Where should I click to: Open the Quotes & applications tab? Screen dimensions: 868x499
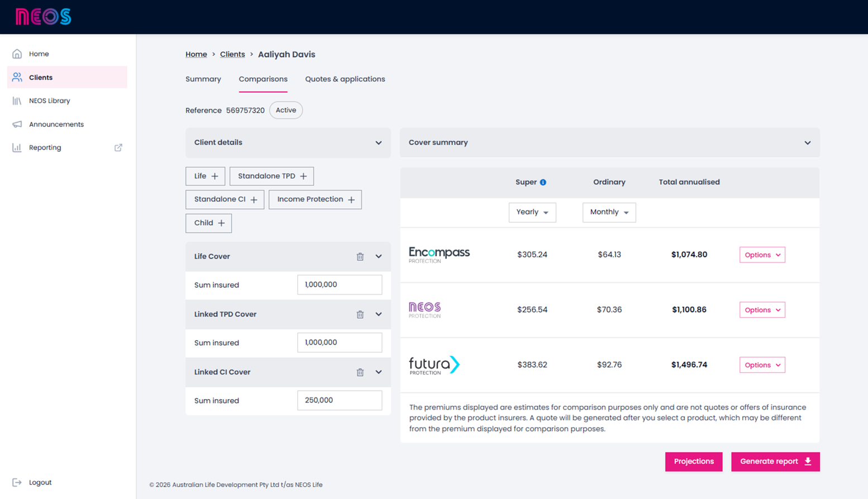click(345, 79)
